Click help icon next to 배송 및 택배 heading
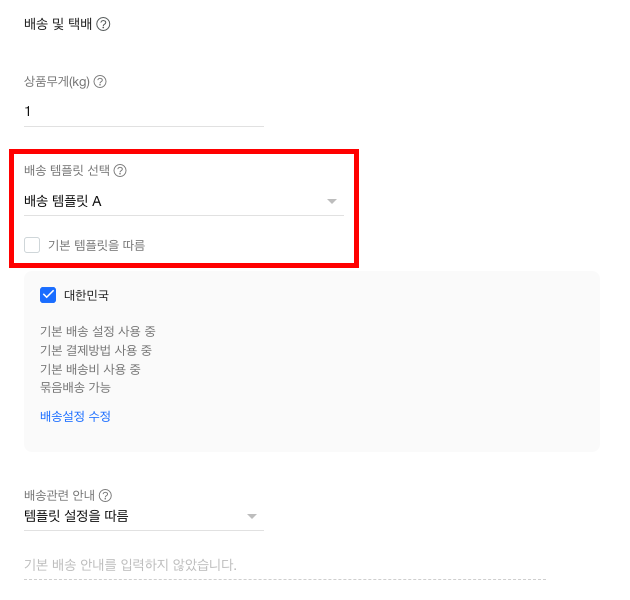 coord(103,23)
